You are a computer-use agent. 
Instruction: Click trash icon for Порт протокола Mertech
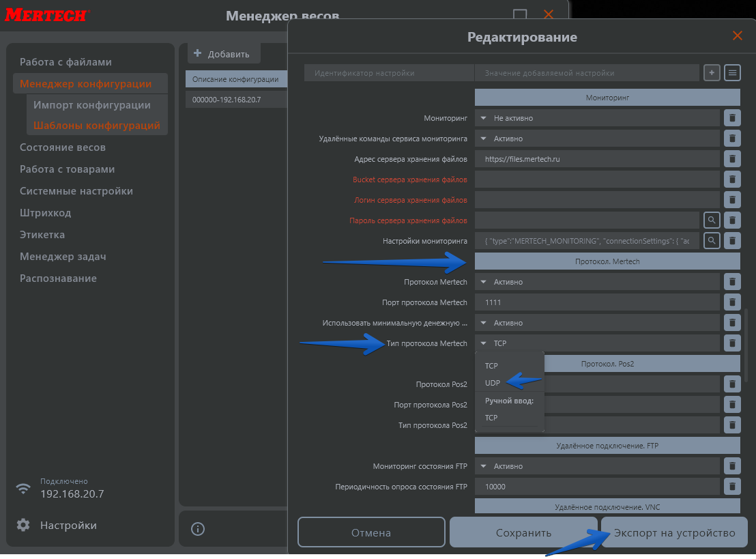731,302
